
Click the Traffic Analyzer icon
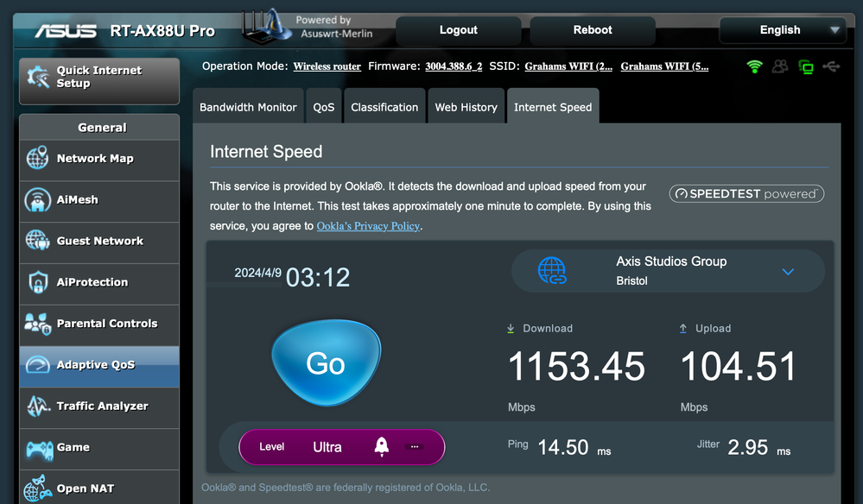(39, 406)
